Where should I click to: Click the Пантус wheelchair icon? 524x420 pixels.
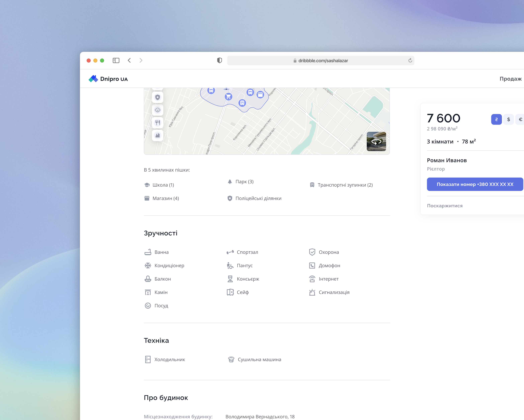tap(230, 266)
